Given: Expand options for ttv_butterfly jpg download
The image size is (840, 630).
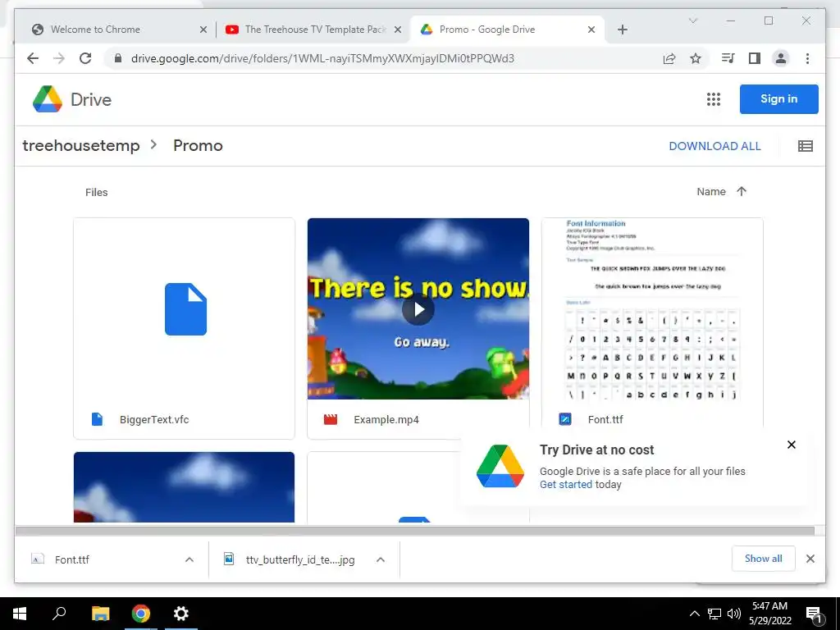Looking at the screenshot, I should 381,559.
